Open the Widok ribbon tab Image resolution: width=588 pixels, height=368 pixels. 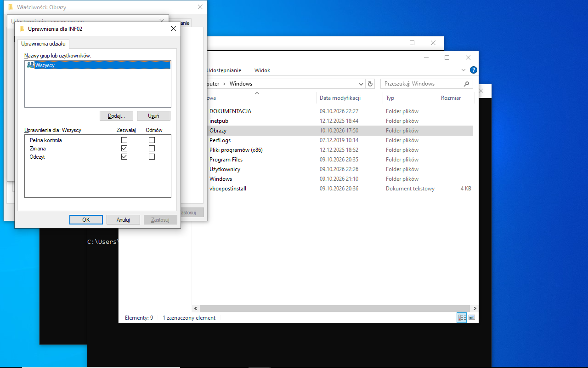point(262,70)
